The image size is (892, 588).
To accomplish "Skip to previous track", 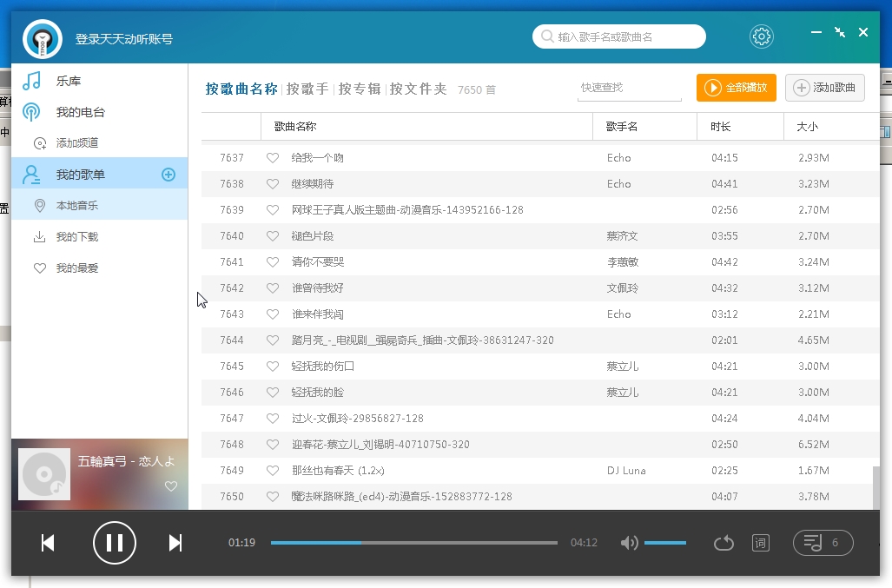I will 48,543.
